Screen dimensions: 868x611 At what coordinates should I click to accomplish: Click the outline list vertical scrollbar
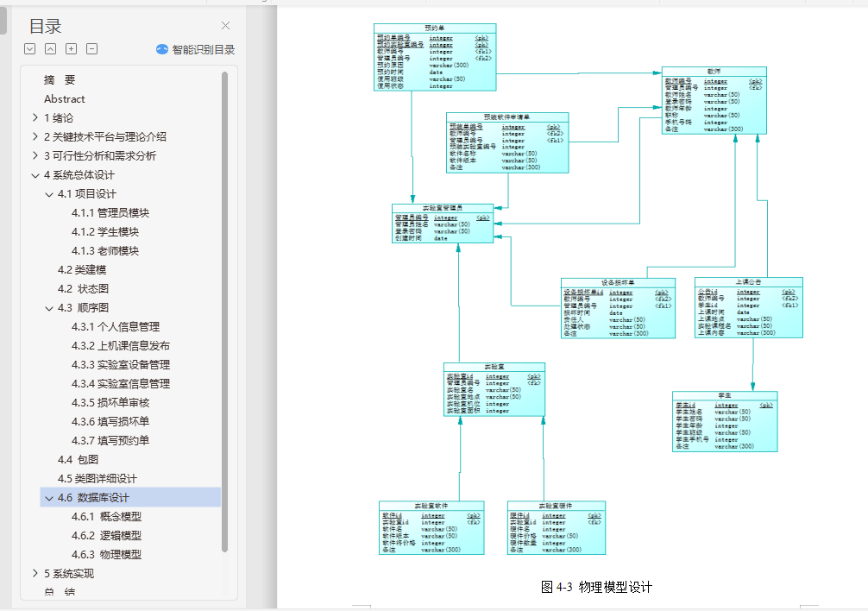224,312
